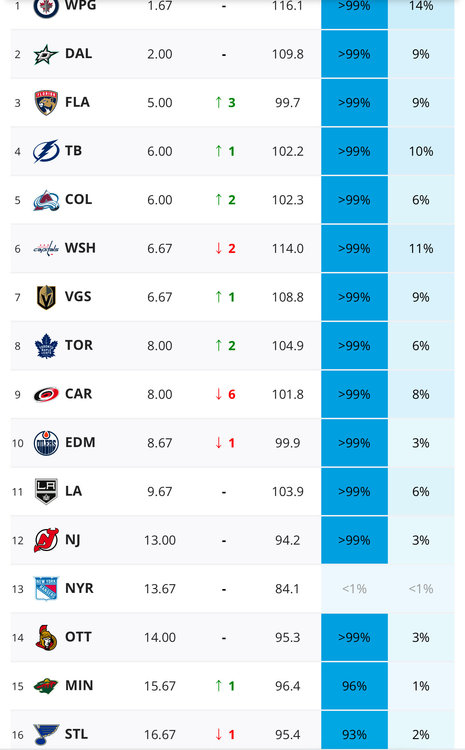Image resolution: width=465 pixels, height=750 pixels.
Task: Click the Vegas Golden Knights helmet logo
Action: tap(46, 297)
